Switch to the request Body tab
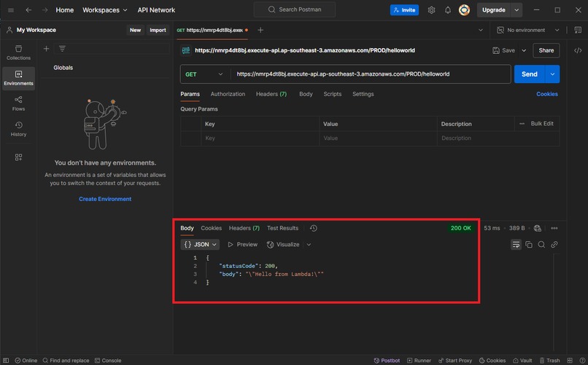The height and width of the screenshot is (365, 588). pos(306,94)
